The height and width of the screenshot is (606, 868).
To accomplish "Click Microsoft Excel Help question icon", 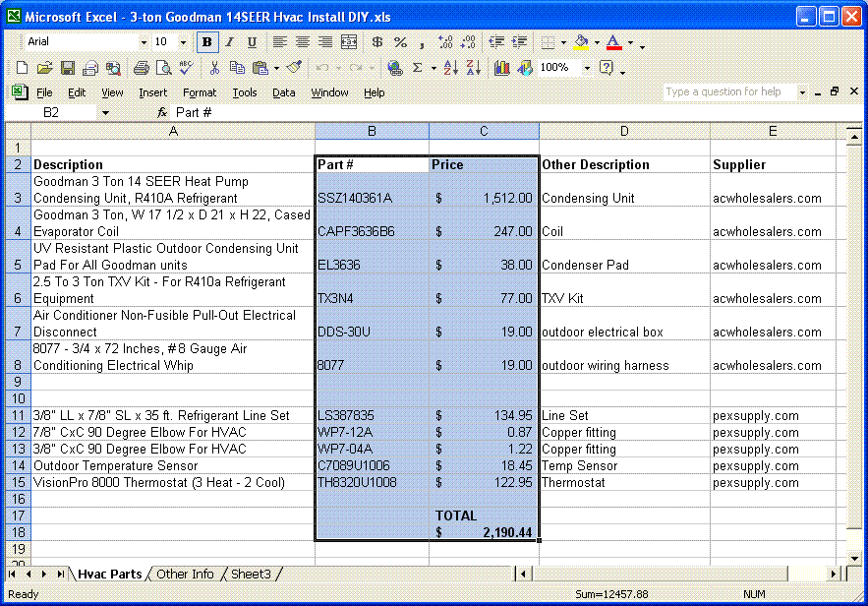I will click(x=607, y=68).
